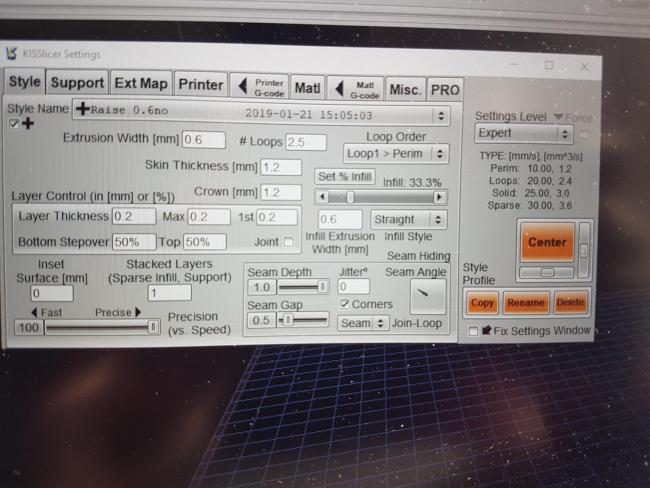Open the Loop Order dropdown

pos(396,154)
